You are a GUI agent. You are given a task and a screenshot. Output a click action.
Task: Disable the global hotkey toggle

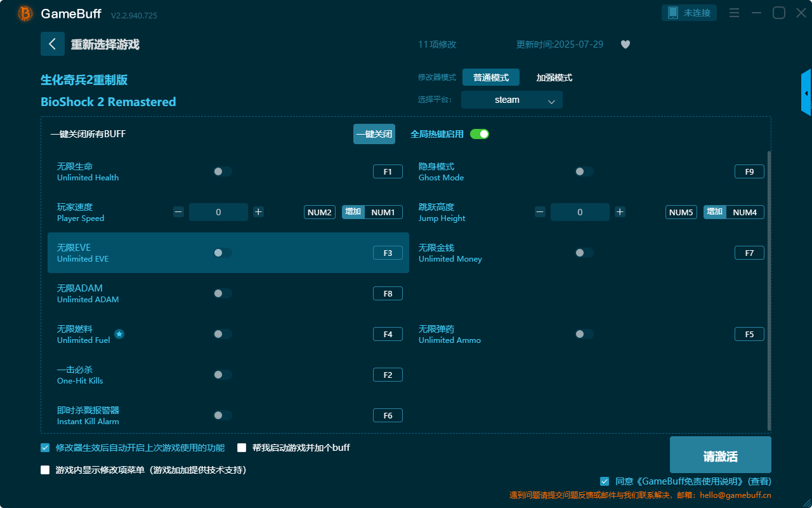tap(480, 134)
